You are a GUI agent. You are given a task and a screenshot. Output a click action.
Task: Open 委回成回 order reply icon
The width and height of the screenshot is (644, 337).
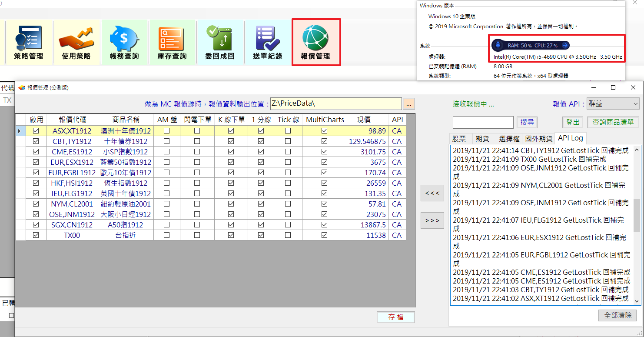(x=219, y=43)
